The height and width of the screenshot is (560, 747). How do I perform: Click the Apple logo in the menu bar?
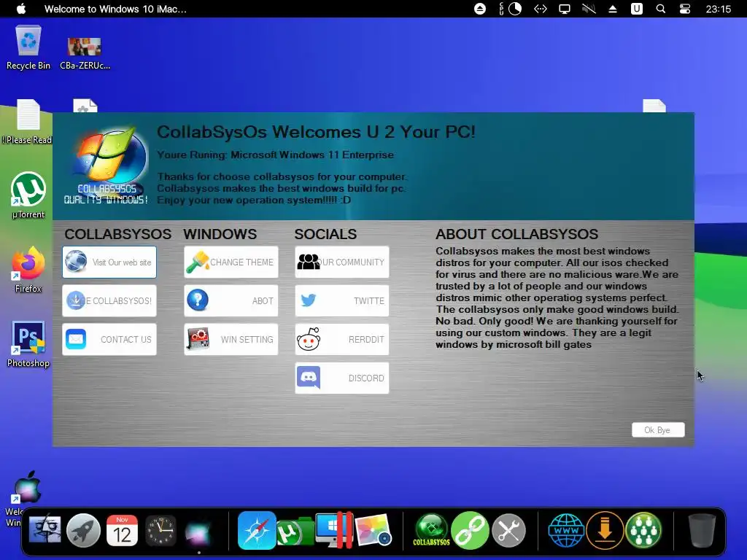click(21, 9)
